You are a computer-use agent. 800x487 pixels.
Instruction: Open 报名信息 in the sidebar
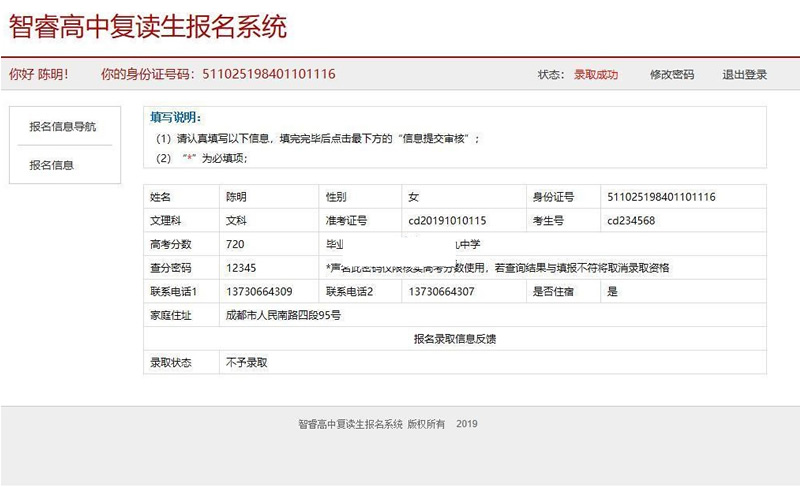pos(51,165)
